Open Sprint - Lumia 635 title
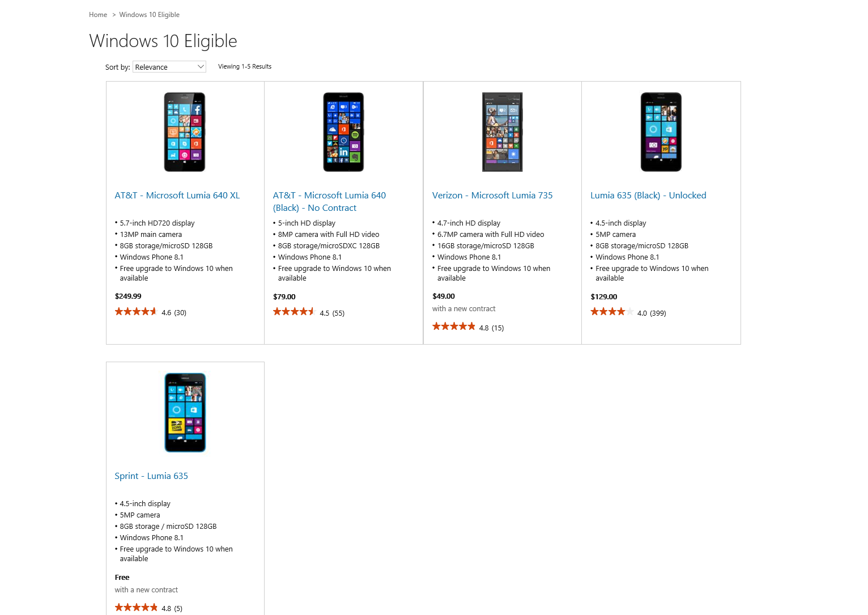The width and height of the screenshot is (868, 615). click(151, 476)
